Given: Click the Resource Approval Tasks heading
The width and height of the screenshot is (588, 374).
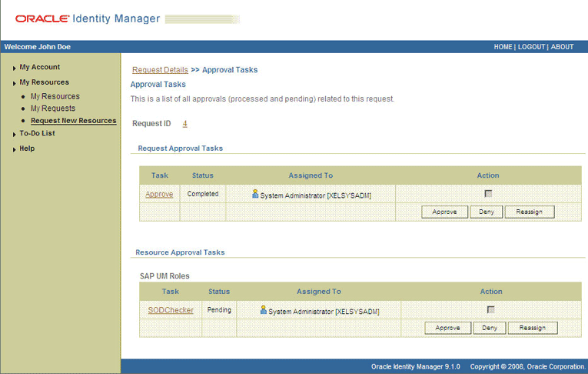Looking at the screenshot, I should 180,252.
